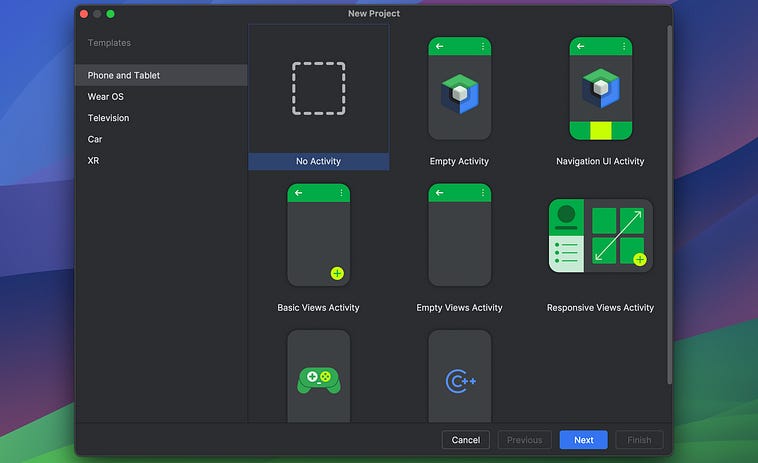This screenshot has height=463, width=758.
Task: Click the Previous button
Action: pos(525,440)
